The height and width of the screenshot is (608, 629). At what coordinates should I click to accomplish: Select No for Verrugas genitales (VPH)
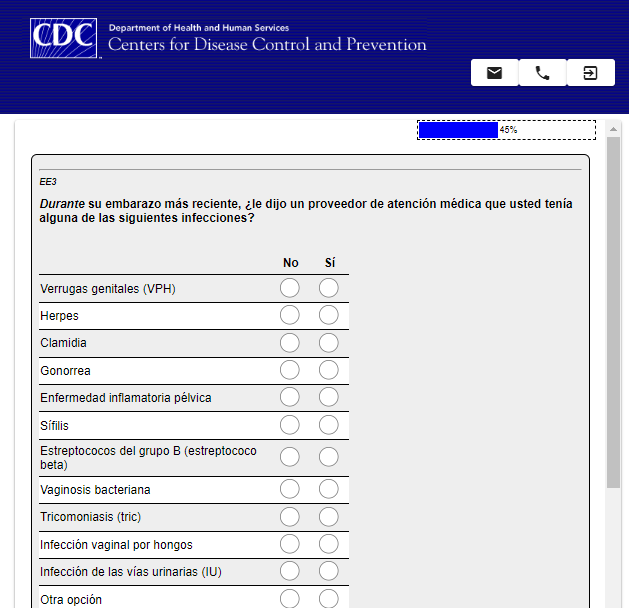pos(290,289)
